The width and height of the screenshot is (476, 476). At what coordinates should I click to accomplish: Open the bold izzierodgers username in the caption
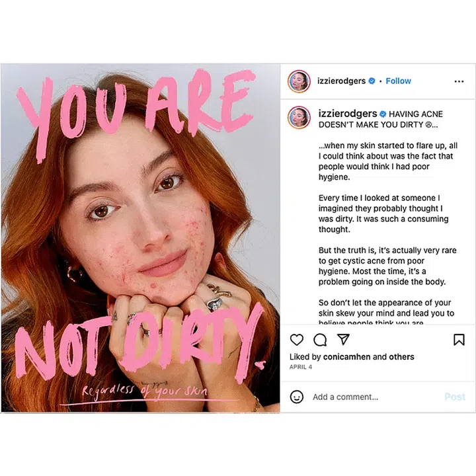click(x=348, y=114)
